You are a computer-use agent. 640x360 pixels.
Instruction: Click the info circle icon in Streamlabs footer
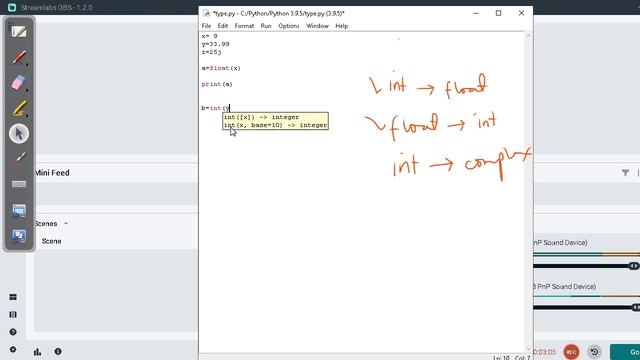pyautogui.click(x=58, y=351)
